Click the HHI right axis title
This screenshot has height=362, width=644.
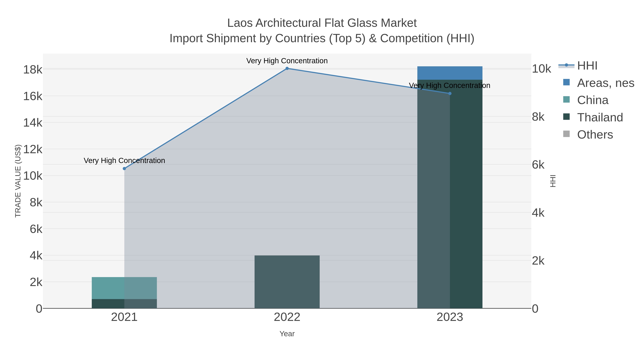tap(553, 181)
